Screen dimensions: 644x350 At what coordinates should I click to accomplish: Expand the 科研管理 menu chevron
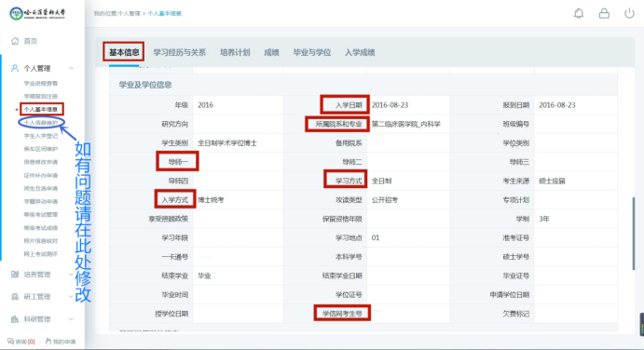(71, 318)
